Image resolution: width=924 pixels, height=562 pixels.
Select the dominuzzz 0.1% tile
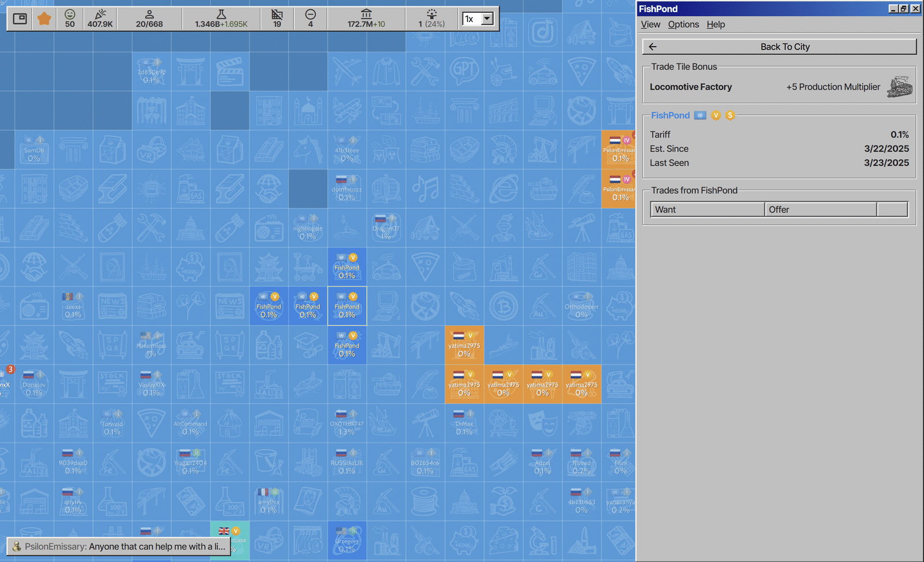point(346,189)
